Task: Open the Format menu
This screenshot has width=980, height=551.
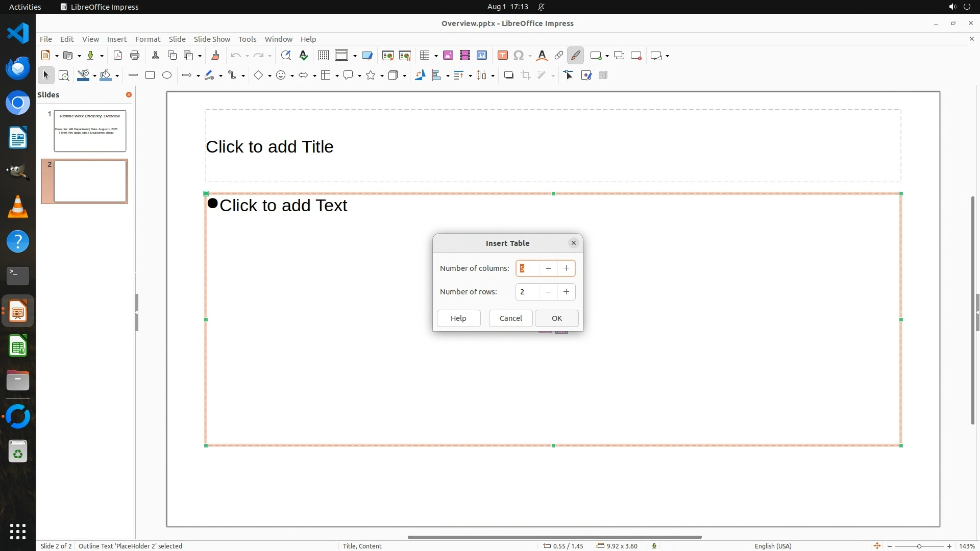Action: pyautogui.click(x=148, y=39)
